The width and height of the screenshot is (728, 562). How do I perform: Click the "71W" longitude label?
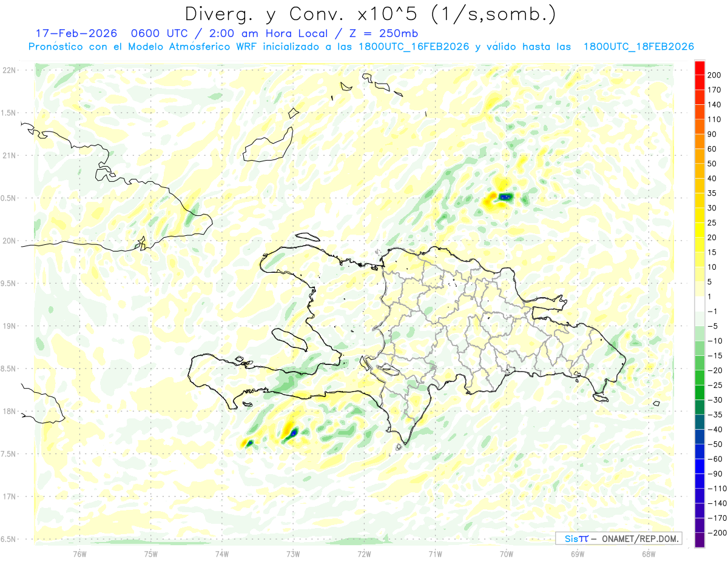pyautogui.click(x=435, y=554)
